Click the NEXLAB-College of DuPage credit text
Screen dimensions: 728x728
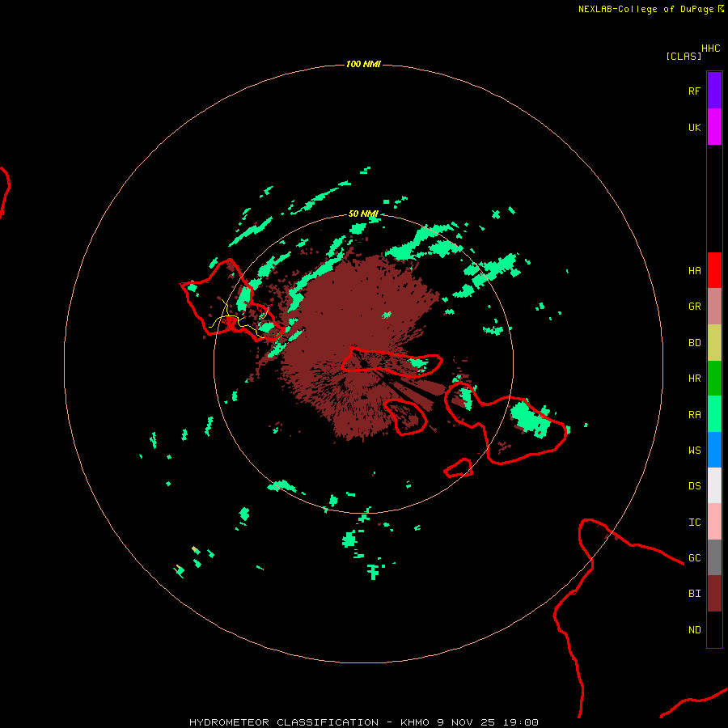(645, 9)
